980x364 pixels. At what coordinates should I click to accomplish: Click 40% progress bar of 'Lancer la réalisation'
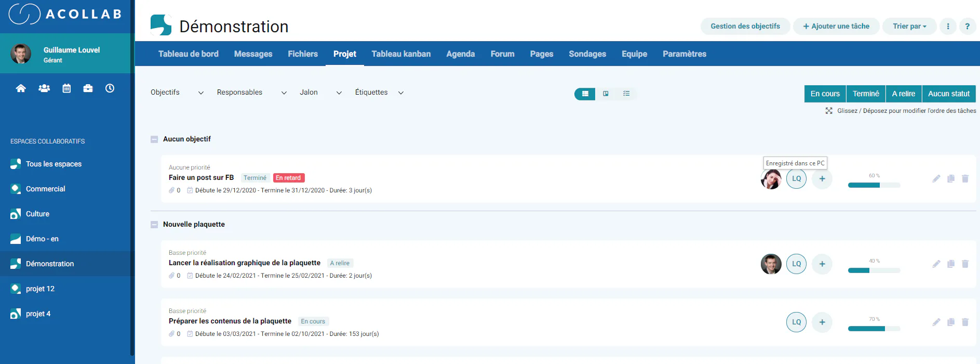click(874, 270)
